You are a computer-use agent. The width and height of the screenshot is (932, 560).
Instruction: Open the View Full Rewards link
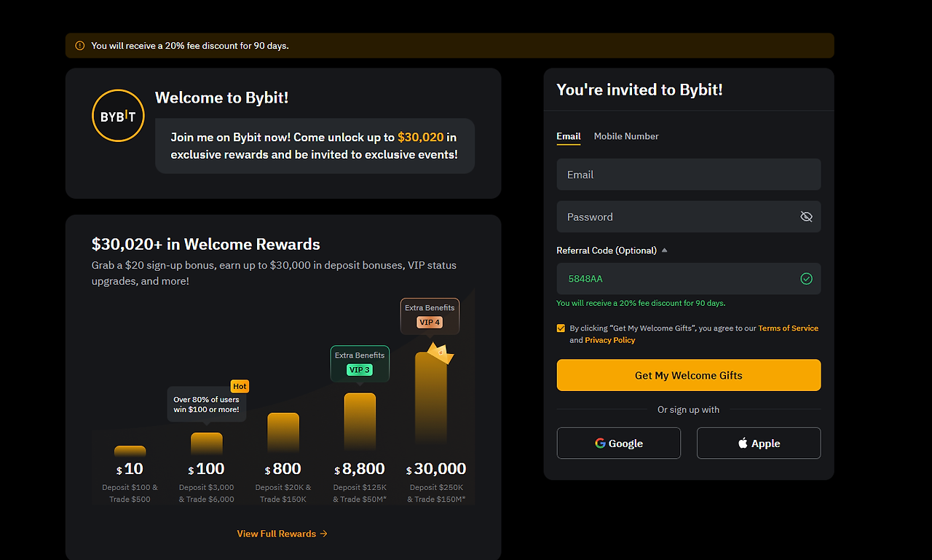[x=283, y=534]
